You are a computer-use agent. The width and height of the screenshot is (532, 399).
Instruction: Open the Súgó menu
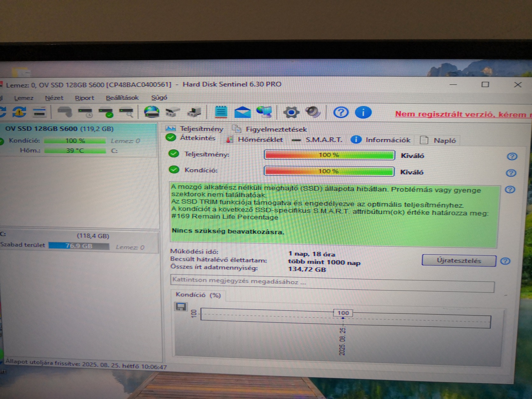tap(159, 98)
